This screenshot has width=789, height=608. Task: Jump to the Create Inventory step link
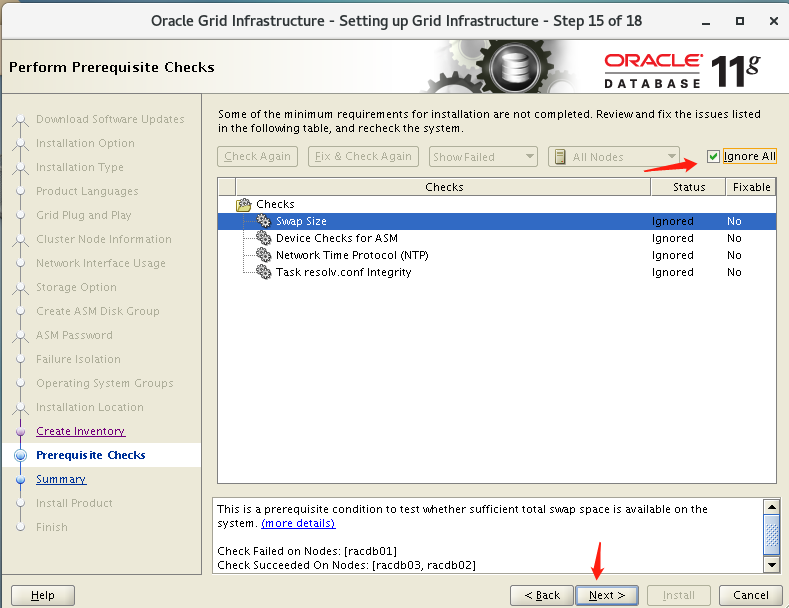pos(81,431)
